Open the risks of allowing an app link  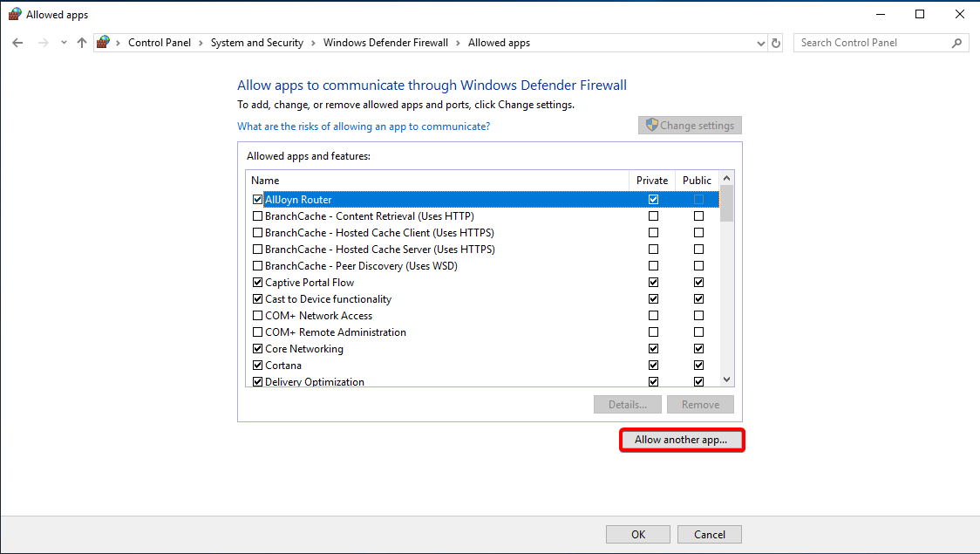(x=364, y=127)
